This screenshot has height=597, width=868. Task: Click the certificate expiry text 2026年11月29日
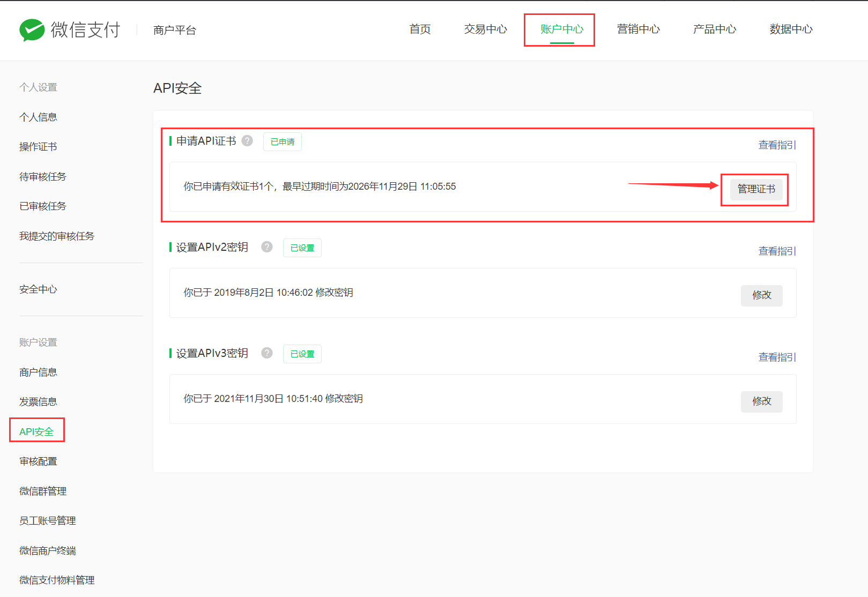tap(383, 186)
